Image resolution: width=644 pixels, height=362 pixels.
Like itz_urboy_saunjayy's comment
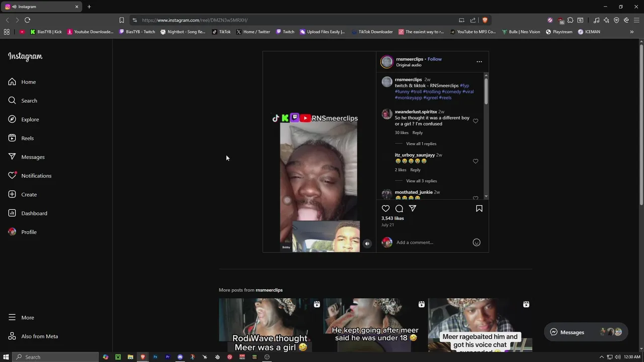(475, 161)
